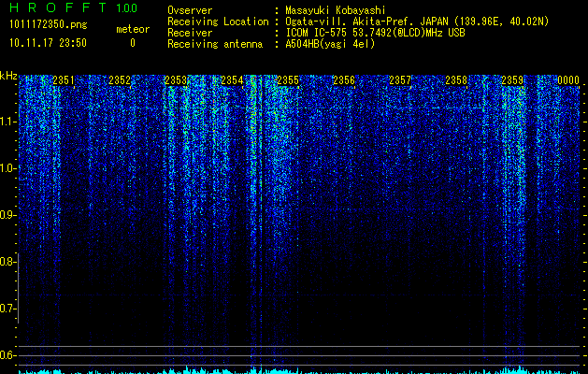Click the Ogata-vill. Akita-Pref. JAPAN location text
Image resolution: width=588 pixels, height=374 pixels.
(x=417, y=22)
